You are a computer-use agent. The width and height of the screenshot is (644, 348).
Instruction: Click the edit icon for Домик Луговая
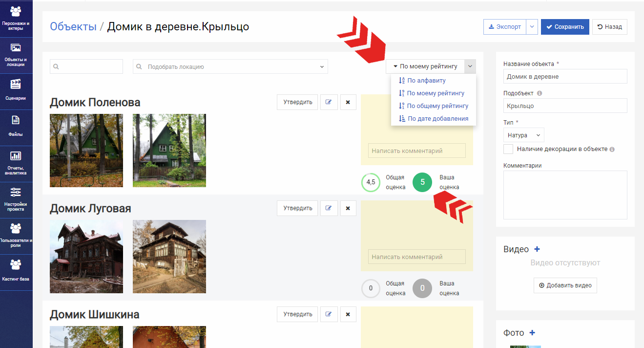pos(329,208)
